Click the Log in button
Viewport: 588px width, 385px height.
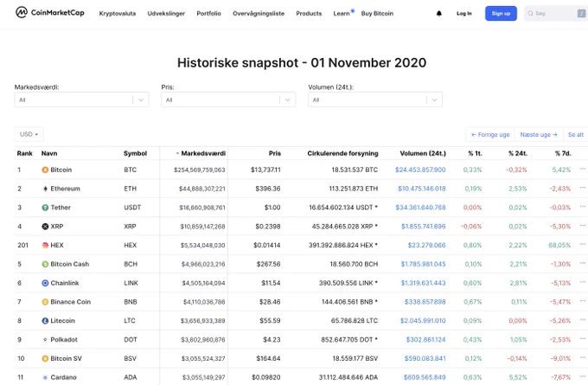pos(463,14)
